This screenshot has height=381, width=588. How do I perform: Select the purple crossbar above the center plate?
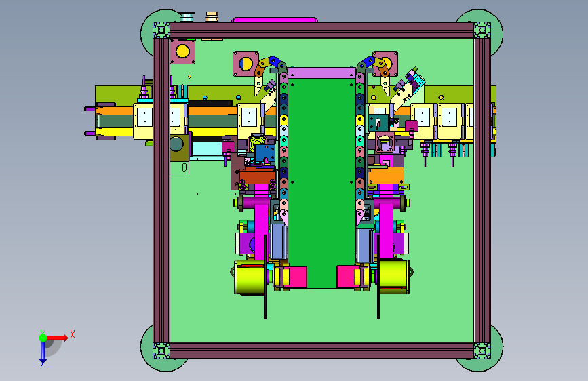[321, 73]
